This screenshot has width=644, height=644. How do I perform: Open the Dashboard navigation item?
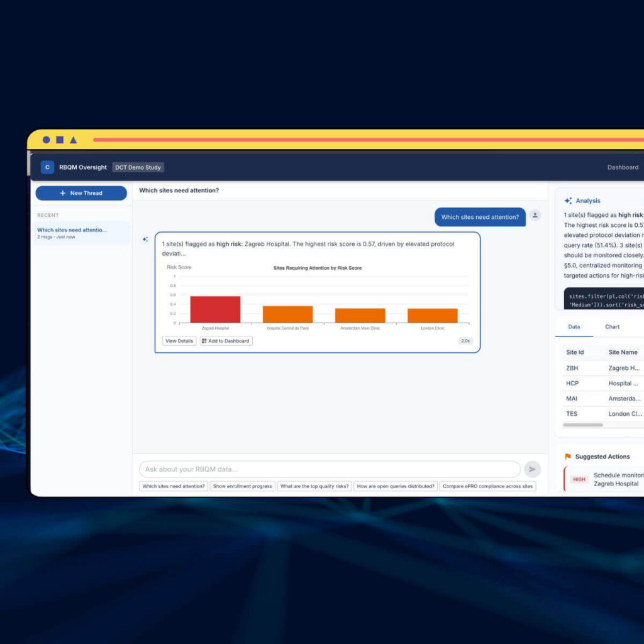tap(622, 167)
